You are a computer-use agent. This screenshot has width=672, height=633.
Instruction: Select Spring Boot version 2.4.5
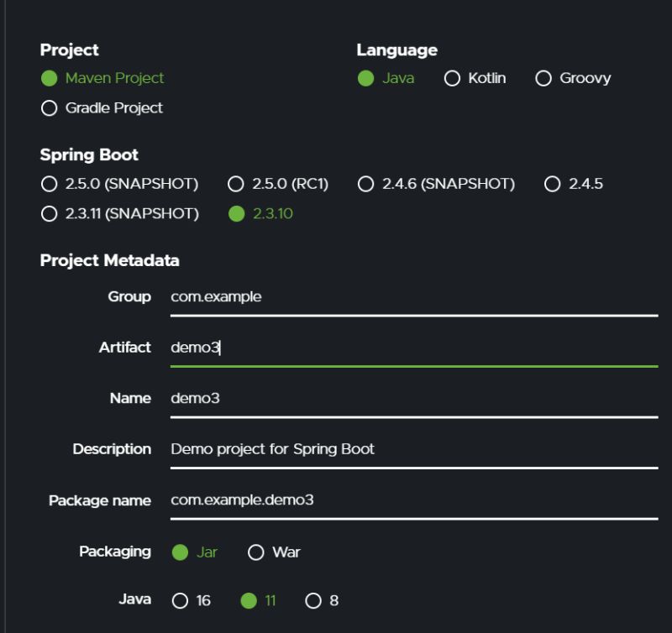pos(552,184)
